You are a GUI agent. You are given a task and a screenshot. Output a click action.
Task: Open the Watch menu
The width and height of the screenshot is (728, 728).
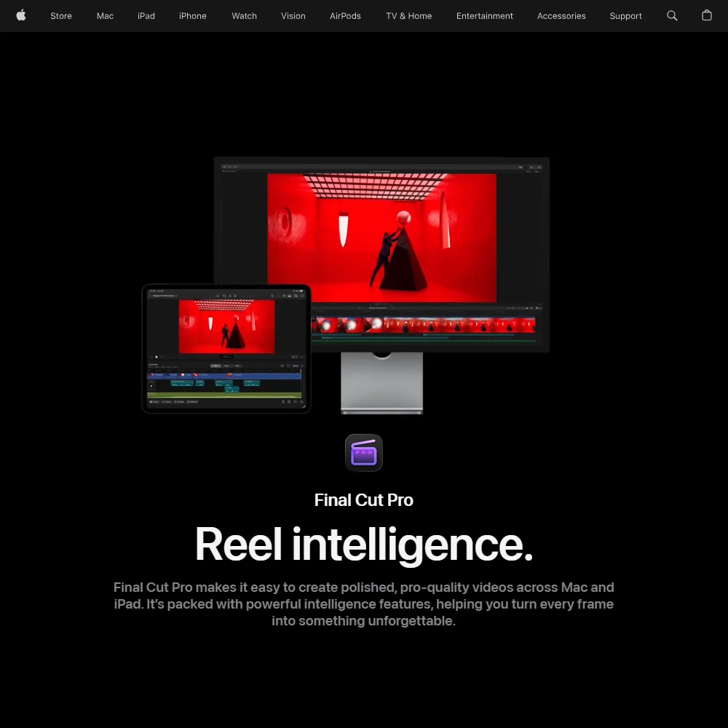[x=244, y=16]
